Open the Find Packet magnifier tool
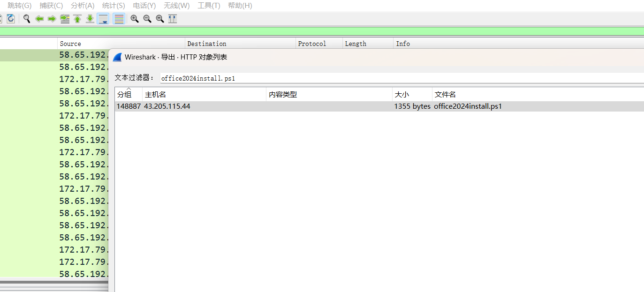The width and height of the screenshot is (644, 292). [27, 19]
